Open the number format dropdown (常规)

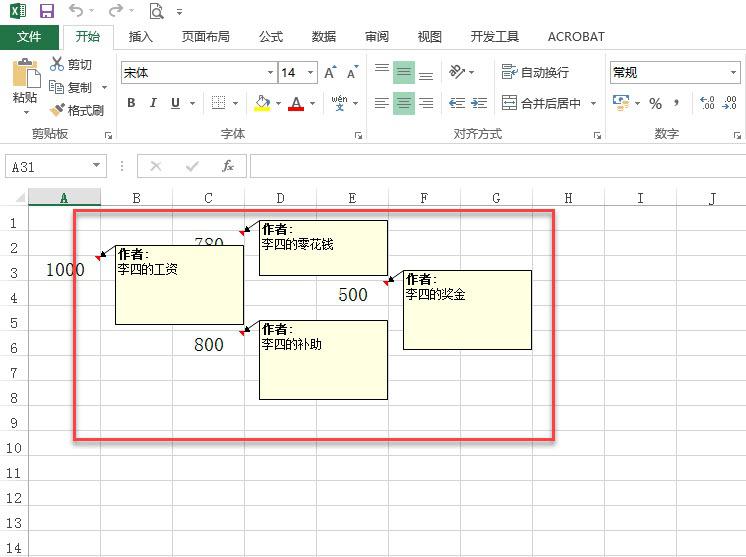[x=733, y=73]
